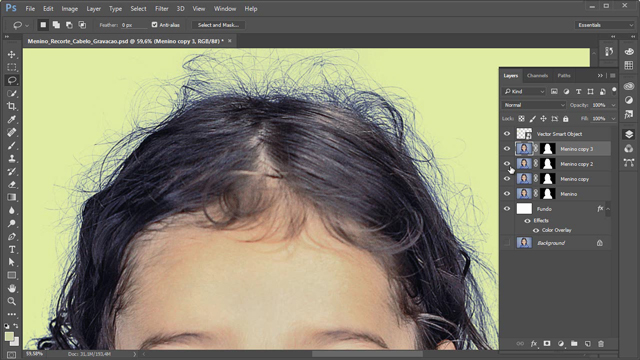
Task: Open the File menu
Action: click(30, 9)
